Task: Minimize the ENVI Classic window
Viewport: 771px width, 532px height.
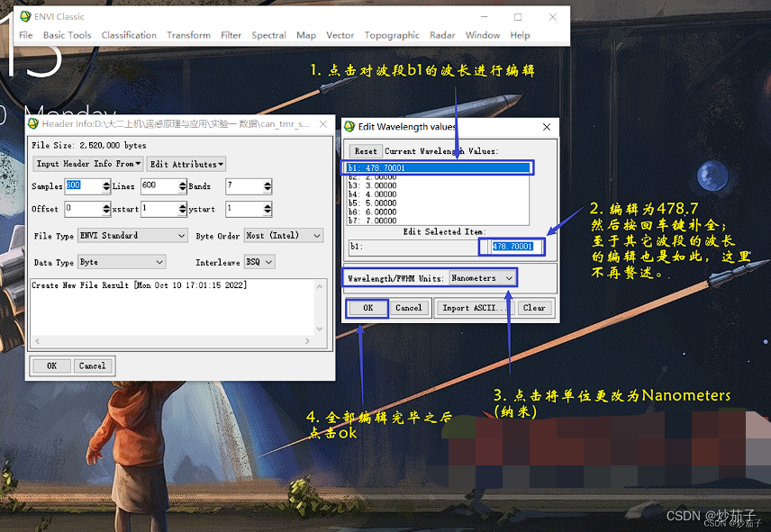Action: [485, 17]
